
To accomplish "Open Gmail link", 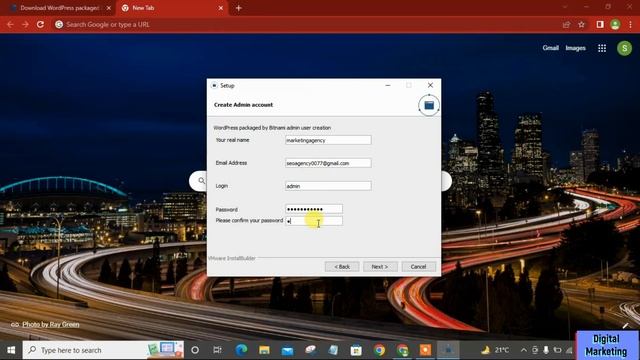I will pyautogui.click(x=550, y=48).
